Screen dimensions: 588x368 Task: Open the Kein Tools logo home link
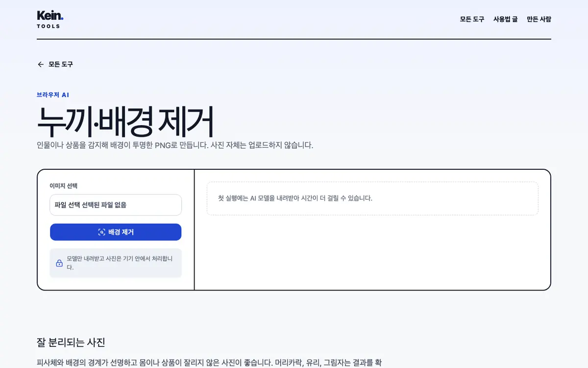(x=50, y=19)
